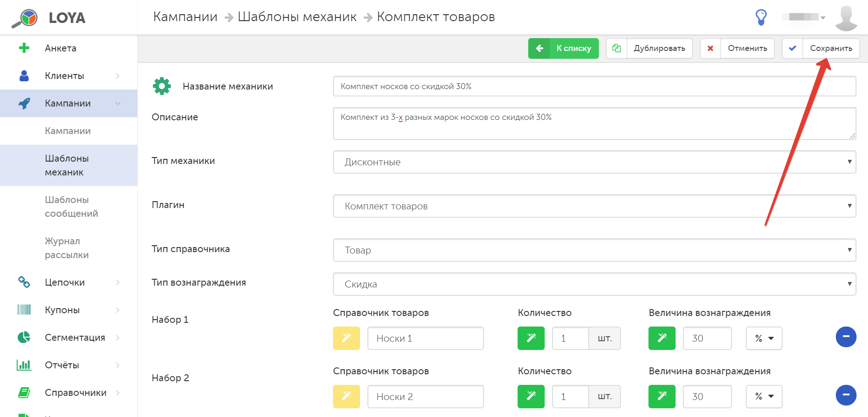Image resolution: width=868 pixels, height=417 pixels.
Task: Click yellow wand button for Носки 2
Action: 347,396
